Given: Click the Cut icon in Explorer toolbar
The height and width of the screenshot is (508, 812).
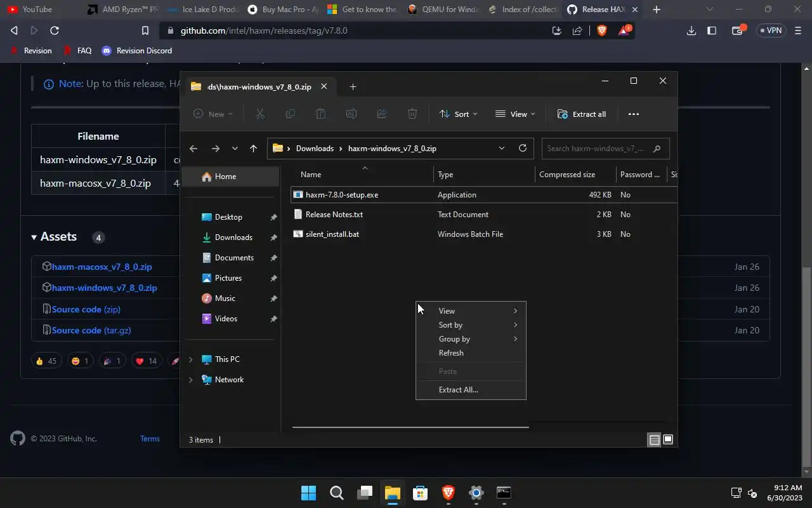Looking at the screenshot, I should click(x=260, y=114).
